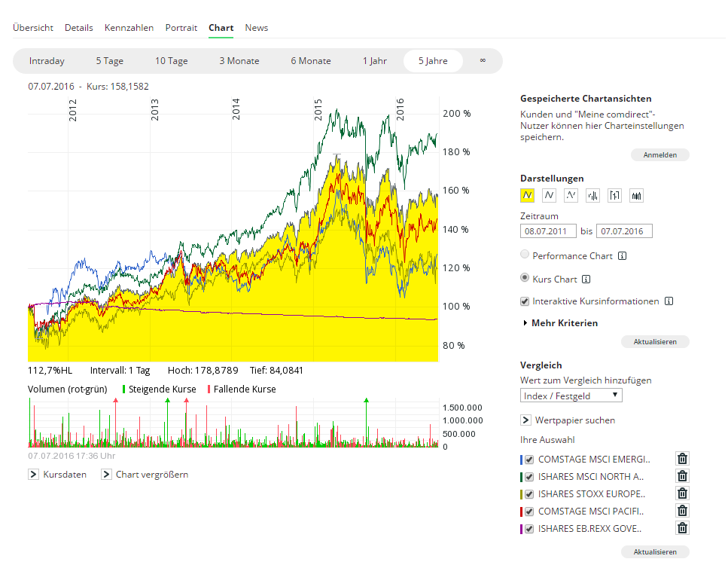Image resolution: width=728 pixels, height=562 pixels.
Task: Click the start date field 08.07.2011
Action: coord(548,231)
